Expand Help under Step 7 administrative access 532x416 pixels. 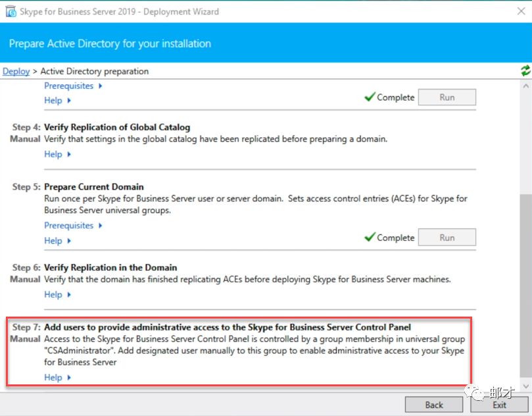pos(57,378)
